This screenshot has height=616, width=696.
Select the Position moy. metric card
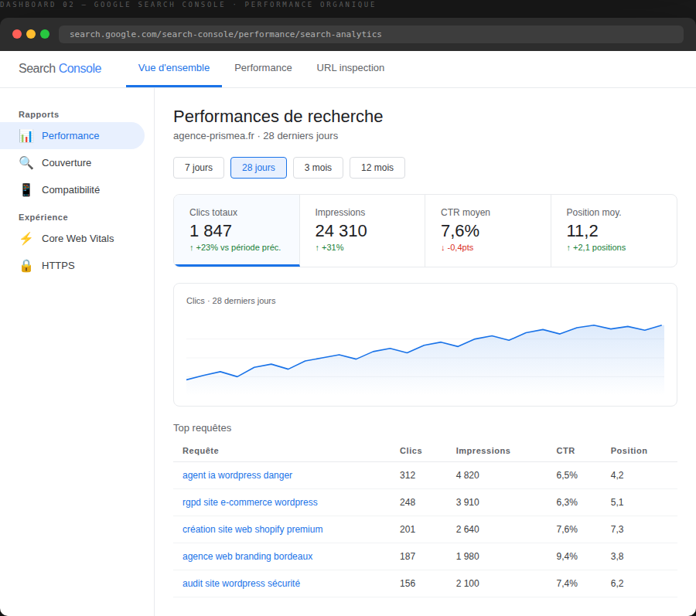(614, 230)
